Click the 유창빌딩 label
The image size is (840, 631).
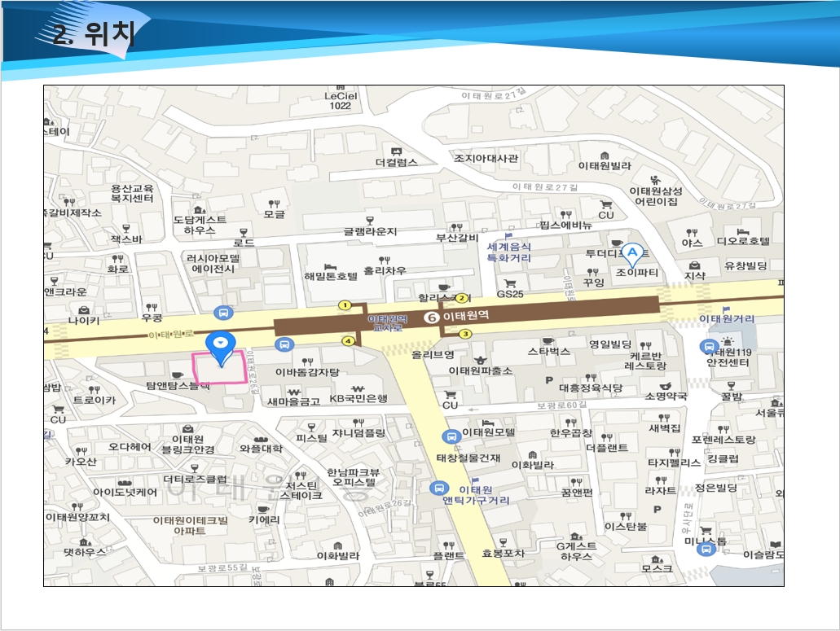click(745, 265)
